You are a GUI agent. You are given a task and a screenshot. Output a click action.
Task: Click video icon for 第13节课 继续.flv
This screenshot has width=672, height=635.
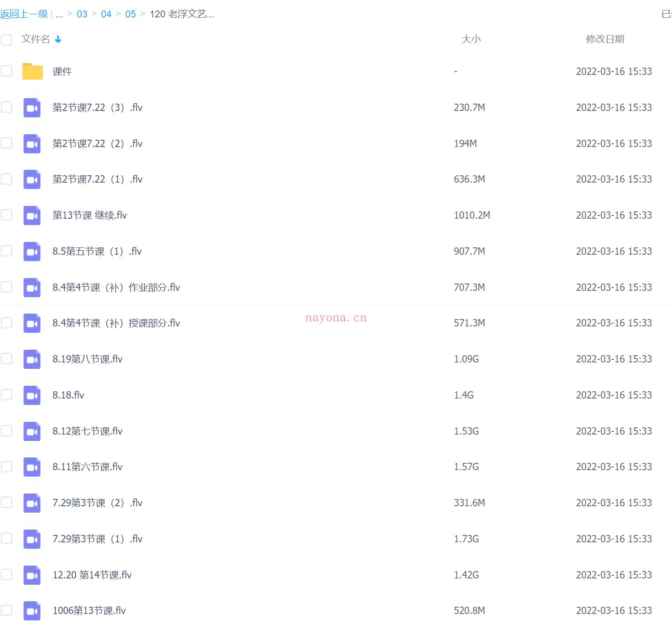[32, 215]
